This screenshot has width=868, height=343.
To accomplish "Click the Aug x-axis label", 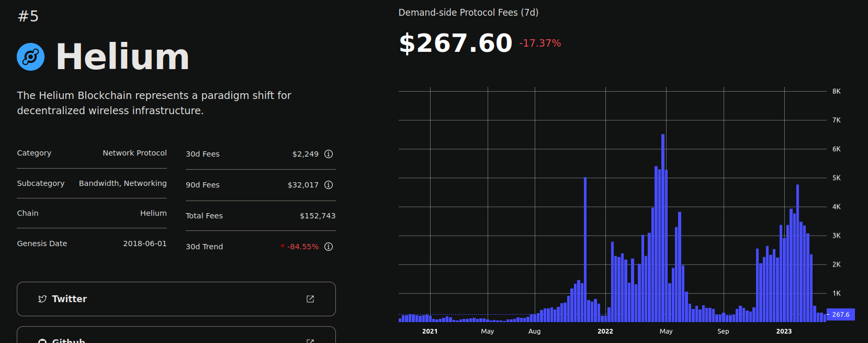I will coord(535,331).
